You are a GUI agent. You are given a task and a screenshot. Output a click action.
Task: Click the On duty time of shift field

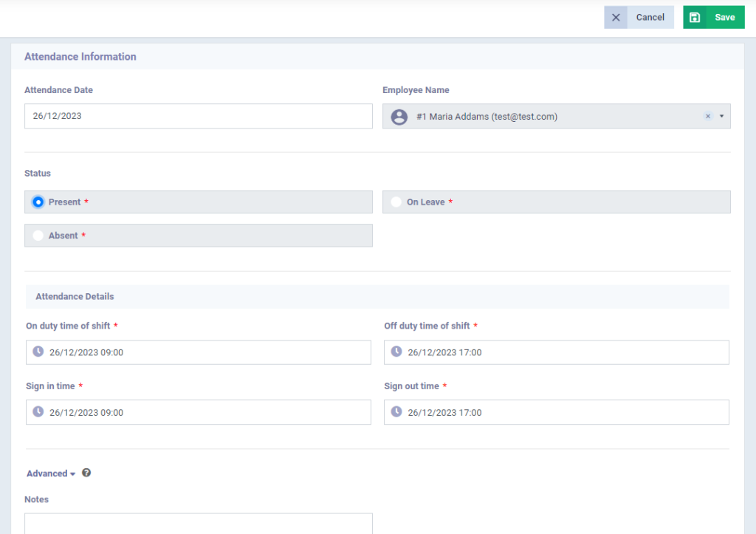(x=199, y=352)
